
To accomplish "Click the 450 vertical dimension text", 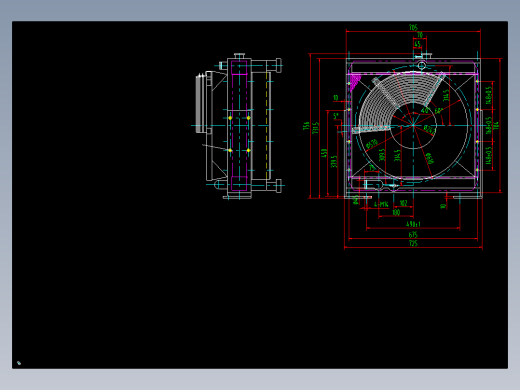I will point(324,153).
